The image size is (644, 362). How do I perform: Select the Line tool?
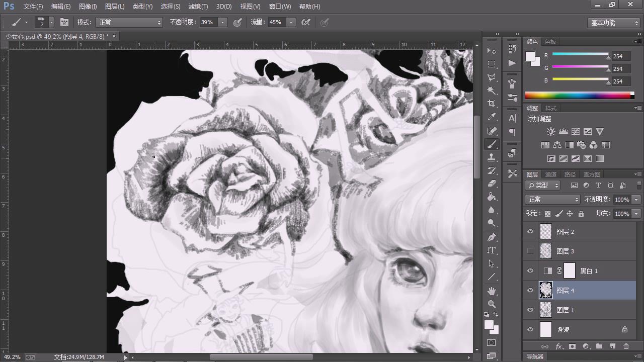pyautogui.click(x=492, y=277)
